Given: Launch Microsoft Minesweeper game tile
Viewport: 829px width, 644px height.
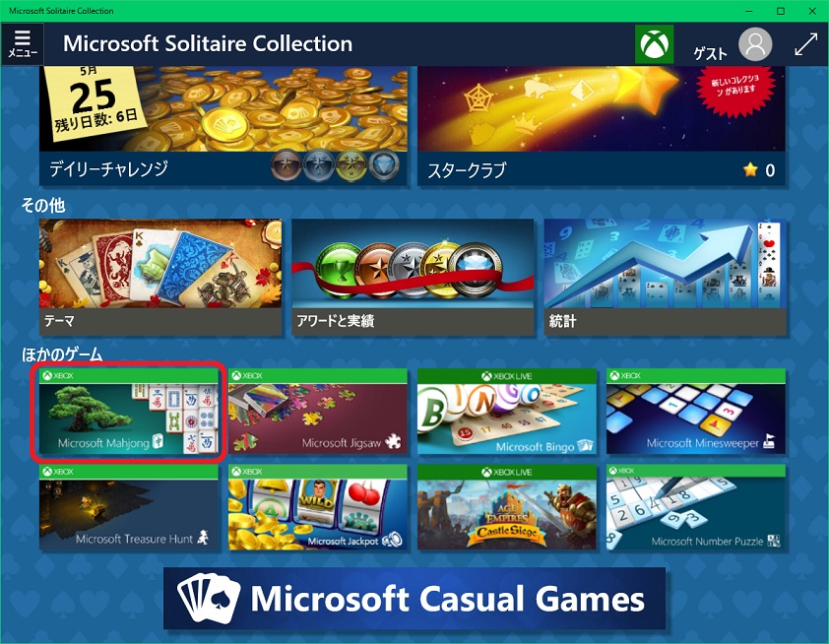Looking at the screenshot, I should click(696, 412).
